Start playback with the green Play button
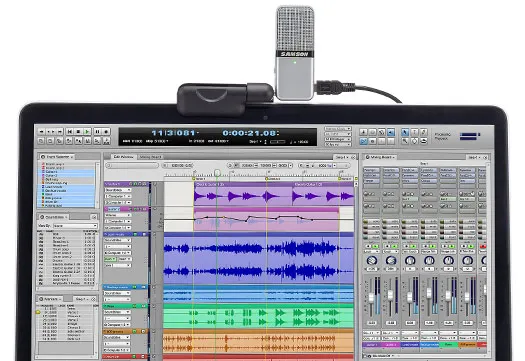This screenshot has height=361, width=525. pos(87,132)
